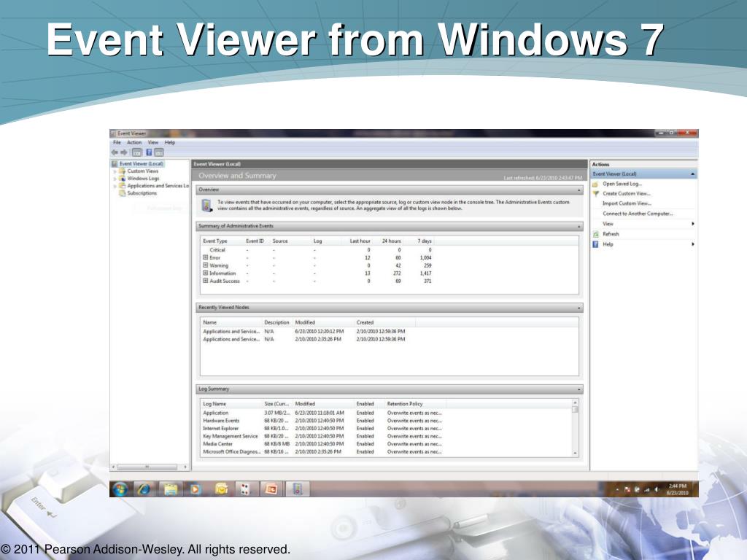The image size is (747, 560).
Task: Click the blue Help toolbar icon
Action: point(149,152)
